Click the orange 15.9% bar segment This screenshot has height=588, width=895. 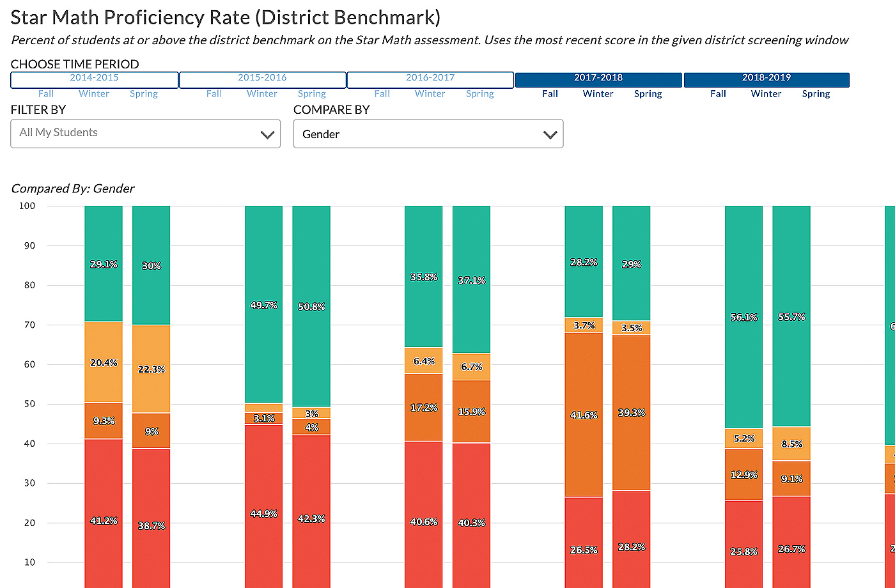[x=472, y=412]
